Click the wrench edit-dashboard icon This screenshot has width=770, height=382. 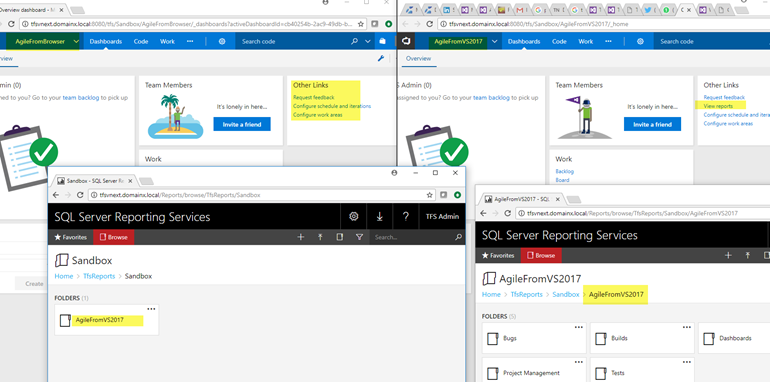[381, 58]
